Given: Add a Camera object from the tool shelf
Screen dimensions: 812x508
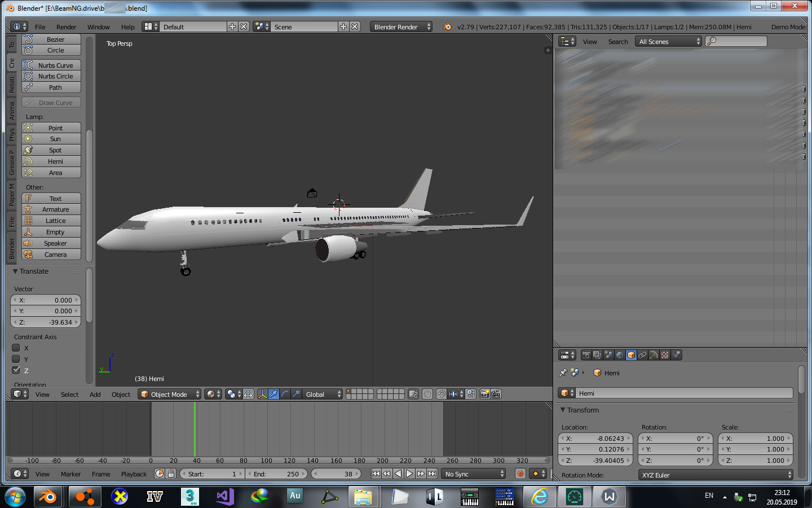Looking at the screenshot, I should point(51,255).
